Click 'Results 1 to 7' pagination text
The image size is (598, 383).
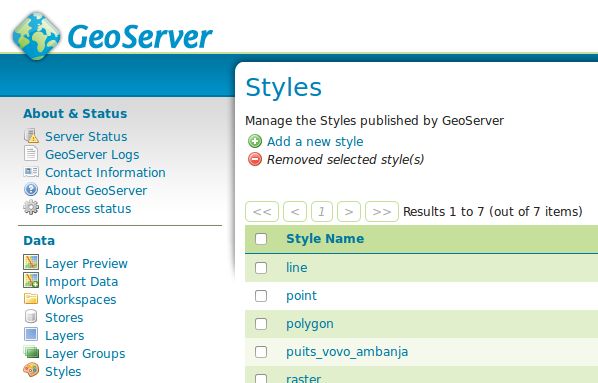coord(492,212)
